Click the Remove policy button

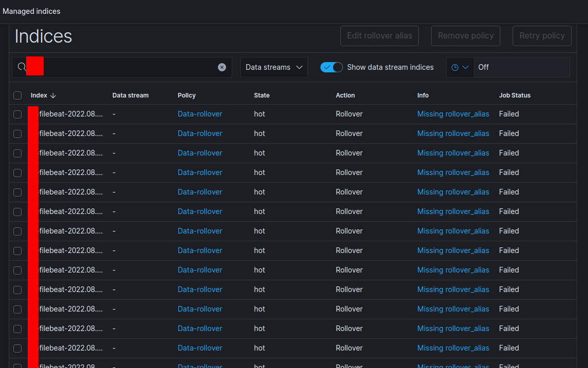pyautogui.click(x=466, y=36)
